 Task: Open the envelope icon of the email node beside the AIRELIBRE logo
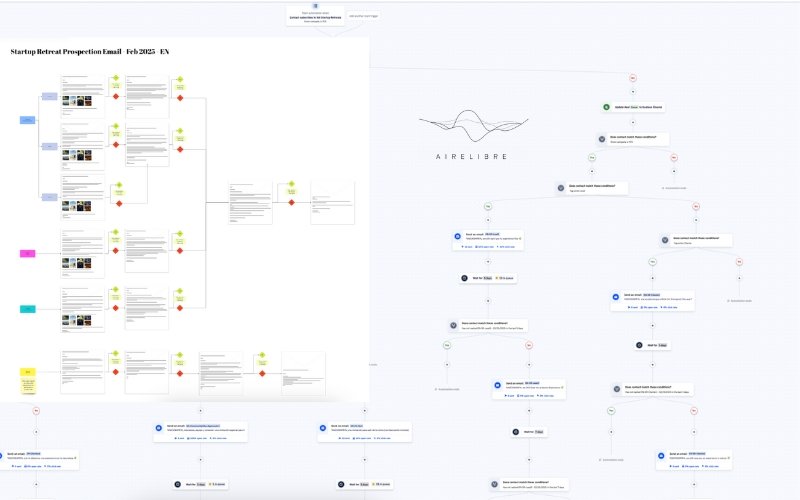tap(457, 236)
